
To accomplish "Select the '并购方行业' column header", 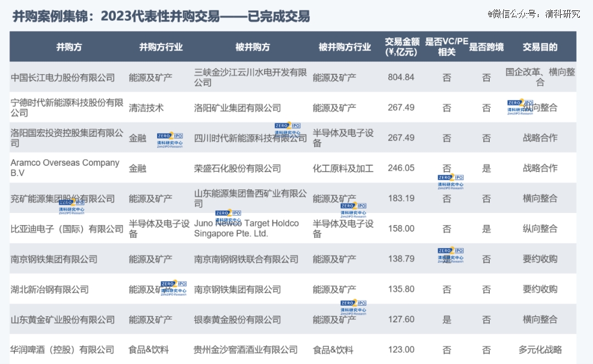I will pyautogui.click(x=161, y=47).
